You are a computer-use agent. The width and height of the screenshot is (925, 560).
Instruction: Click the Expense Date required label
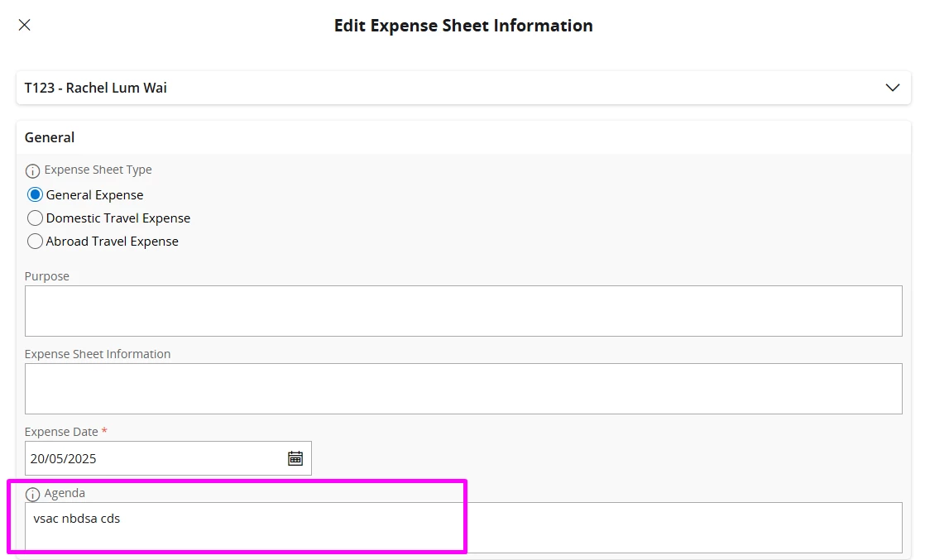[62, 432]
